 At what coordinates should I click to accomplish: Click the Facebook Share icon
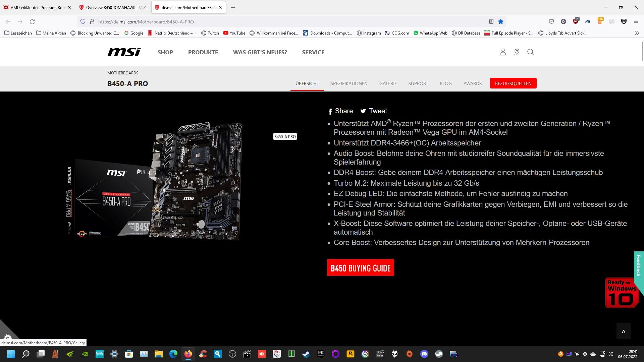click(x=330, y=111)
